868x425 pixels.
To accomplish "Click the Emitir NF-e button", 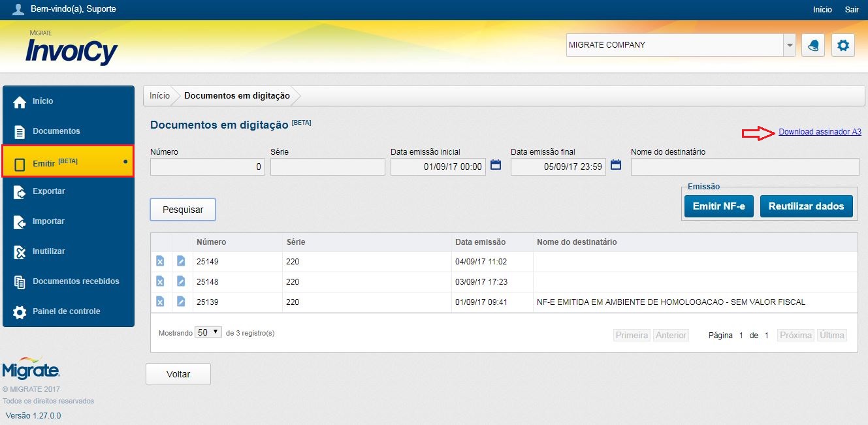I will (718, 206).
